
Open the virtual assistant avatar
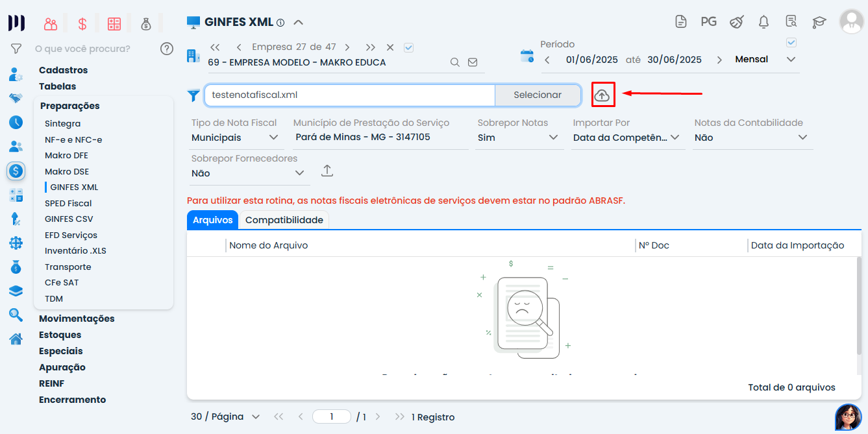coord(848,417)
